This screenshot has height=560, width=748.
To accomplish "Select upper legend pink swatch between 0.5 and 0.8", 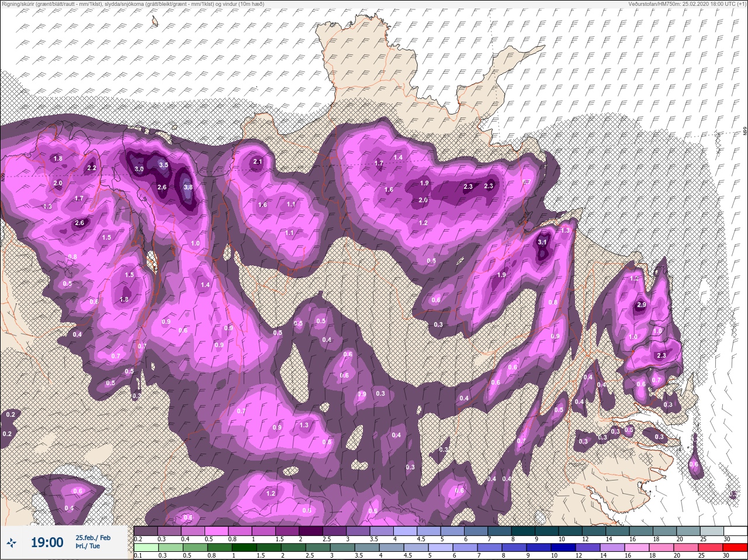I will (x=217, y=531).
